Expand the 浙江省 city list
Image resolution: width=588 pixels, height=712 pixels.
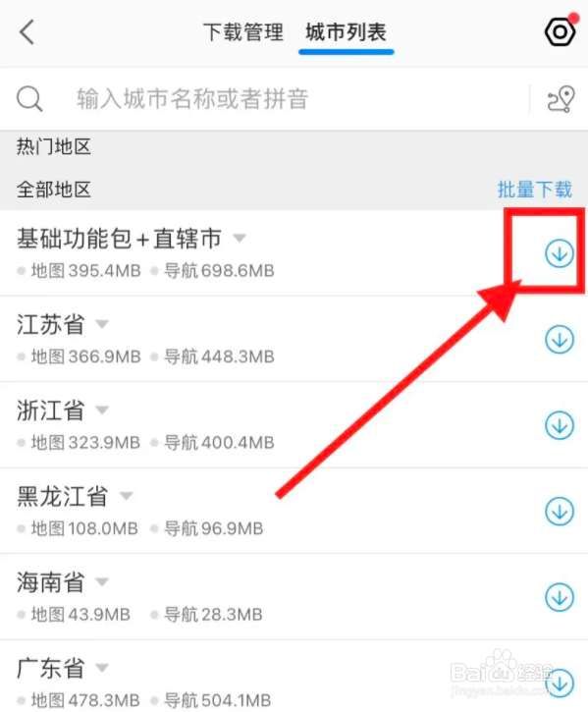tap(102, 411)
